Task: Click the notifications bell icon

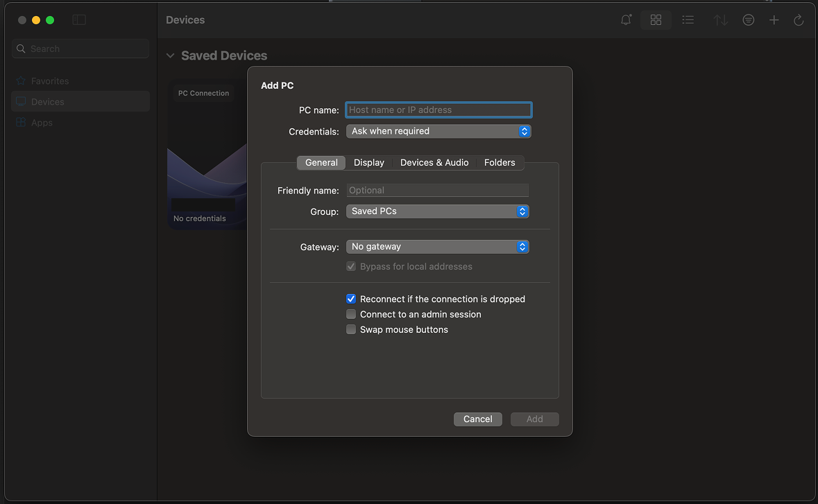Action: coord(626,20)
